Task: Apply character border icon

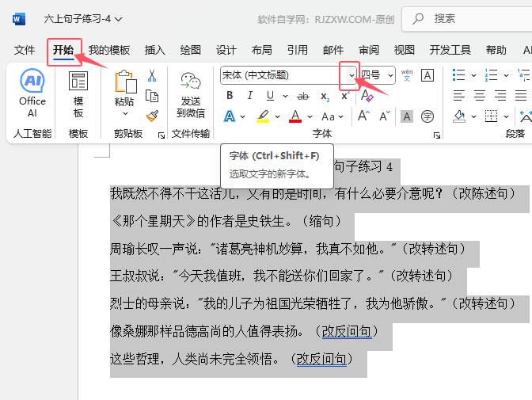Action: pyautogui.click(x=427, y=75)
